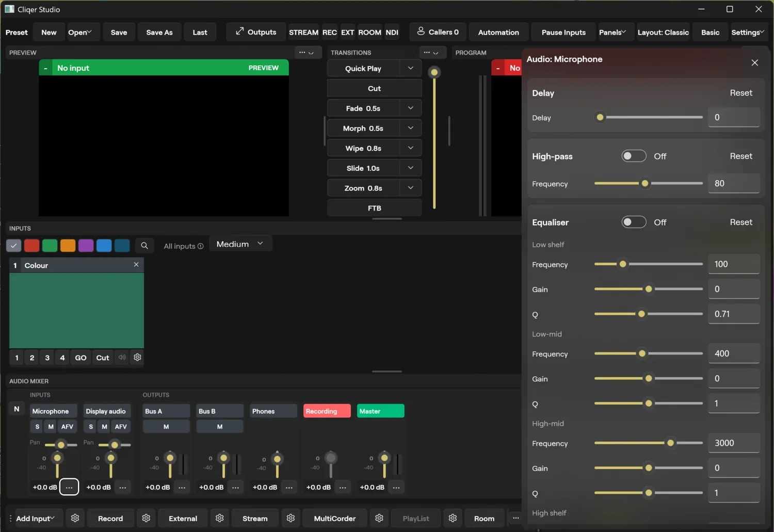Enable the Equaliser switch
The image size is (774, 532).
pos(634,222)
